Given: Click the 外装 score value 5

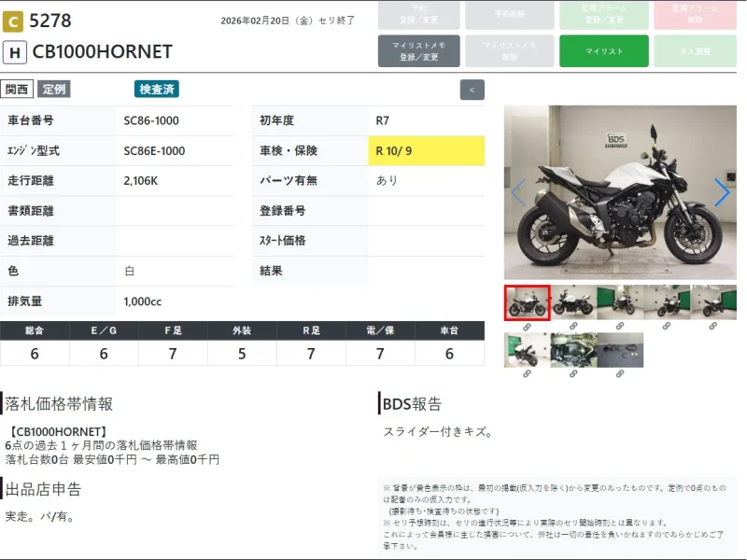Looking at the screenshot, I should pos(242,354).
